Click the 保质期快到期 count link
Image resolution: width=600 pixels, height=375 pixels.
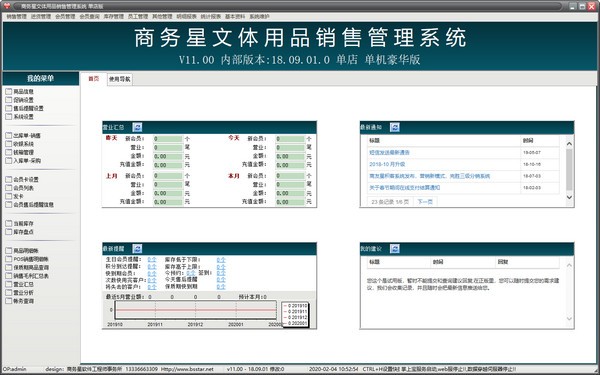click(221, 286)
